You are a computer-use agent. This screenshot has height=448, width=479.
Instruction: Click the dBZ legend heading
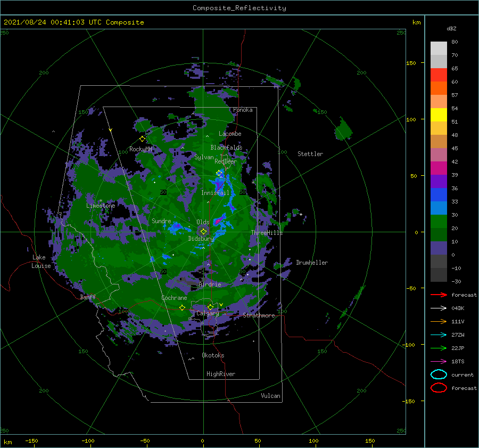coord(451,28)
